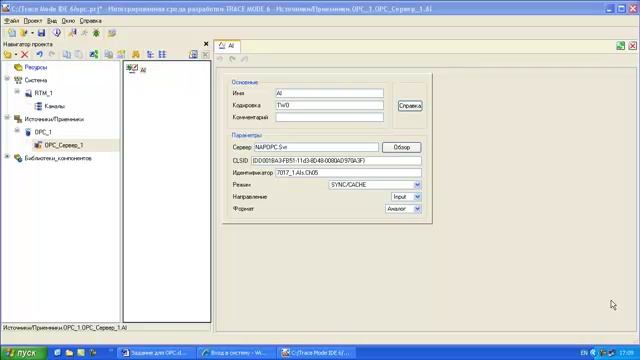
Task: Click the grayed paste icon in navigator toolbar
Action: point(79,54)
